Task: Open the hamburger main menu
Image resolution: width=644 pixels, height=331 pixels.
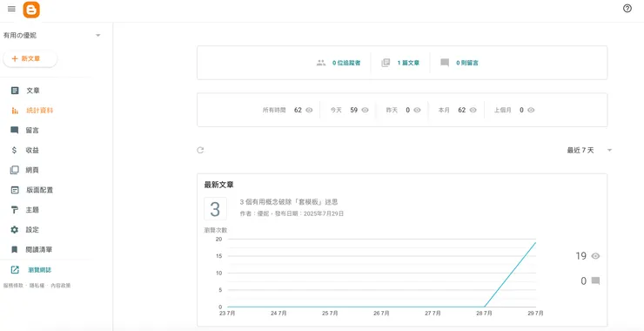Action: [11, 9]
